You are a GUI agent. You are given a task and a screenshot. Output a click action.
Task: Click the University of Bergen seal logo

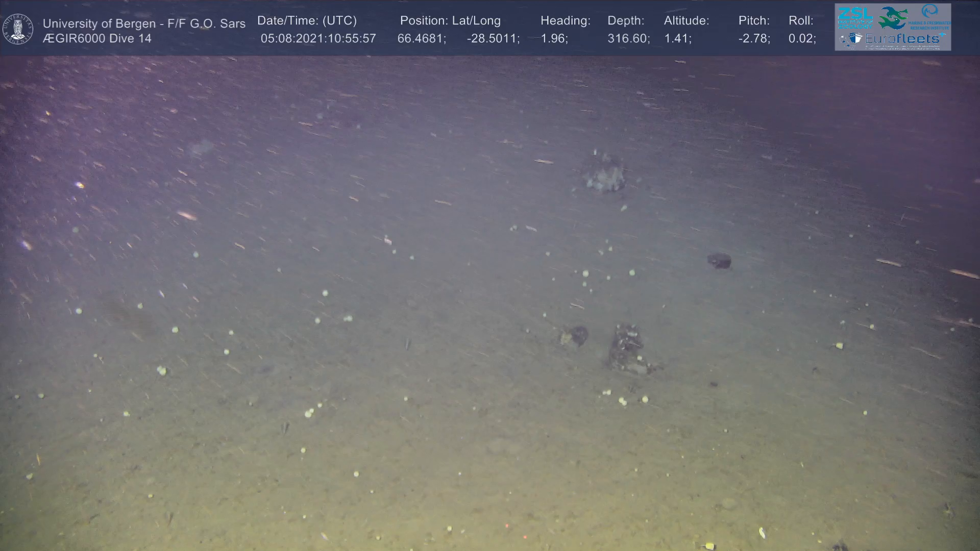[18, 29]
